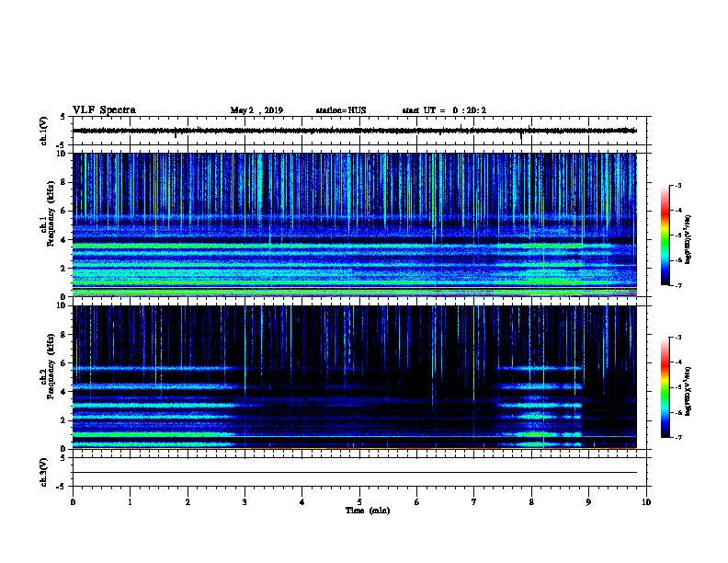
Task: Click the "station=HUS" header label
Action: (x=341, y=110)
